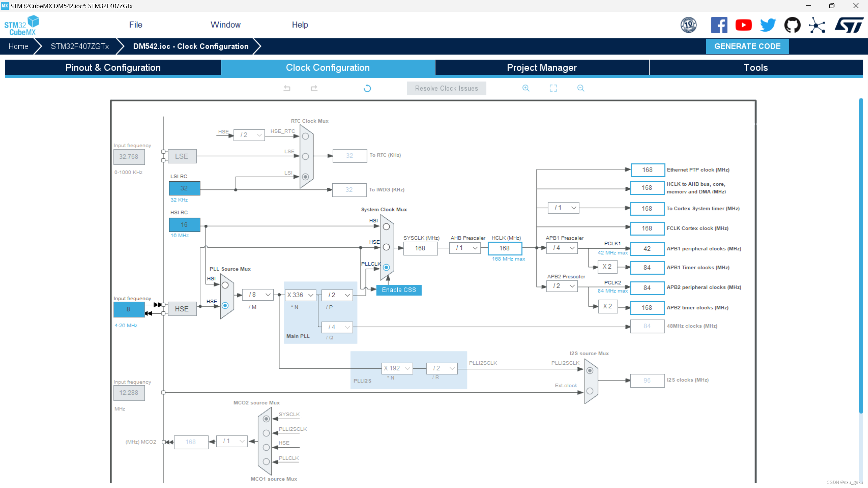Image resolution: width=868 pixels, height=488 pixels.
Task: Switch to Pinout & Configuration tab
Action: [113, 67]
